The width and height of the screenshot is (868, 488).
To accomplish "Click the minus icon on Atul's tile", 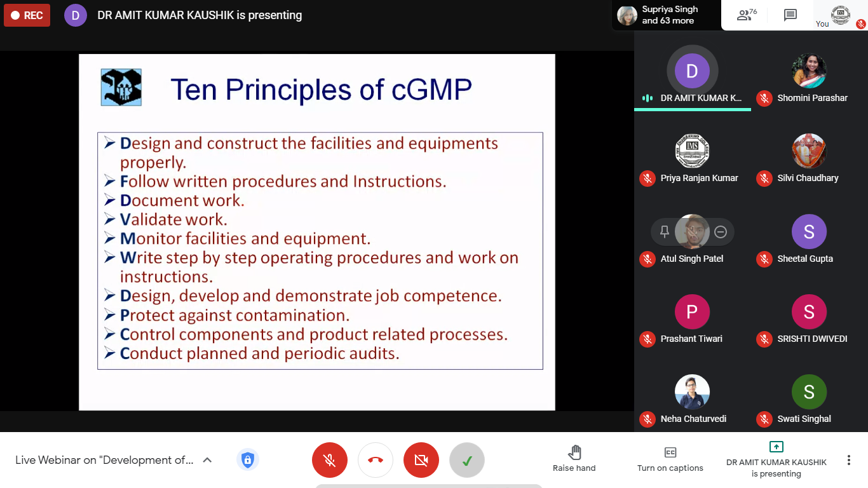I will [x=721, y=232].
